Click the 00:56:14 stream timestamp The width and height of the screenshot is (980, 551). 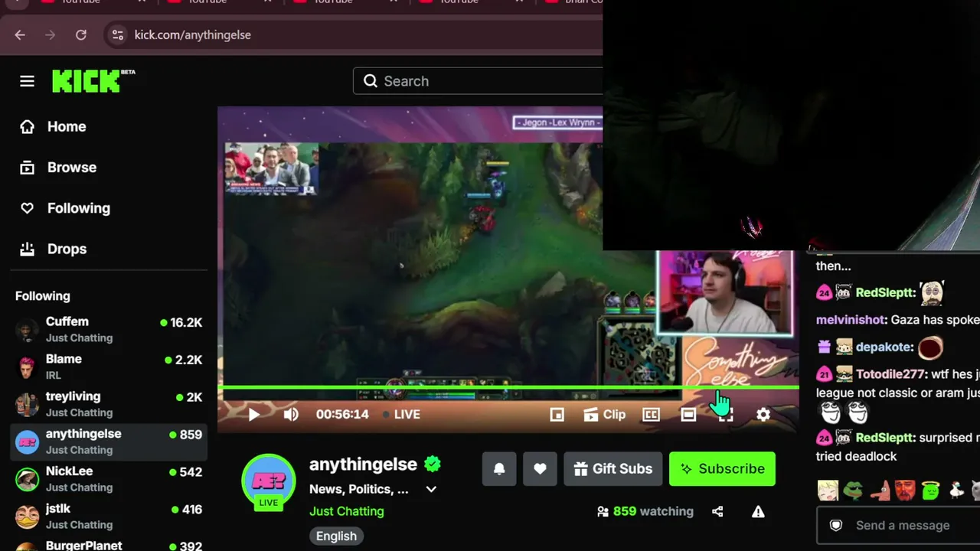(342, 414)
